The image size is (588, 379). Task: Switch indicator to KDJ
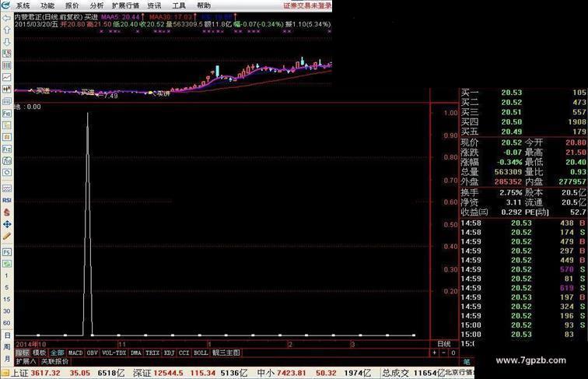pos(169,353)
